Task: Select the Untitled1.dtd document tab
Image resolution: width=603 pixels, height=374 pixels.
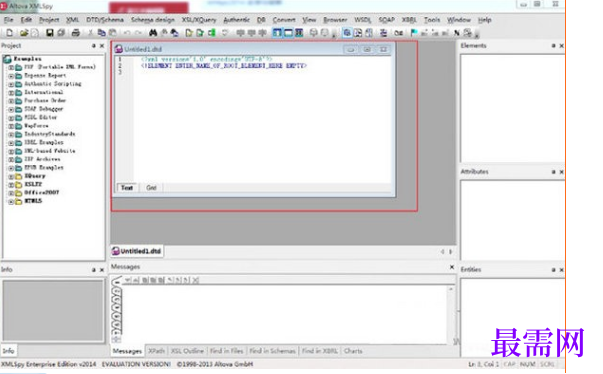Action: (137, 251)
